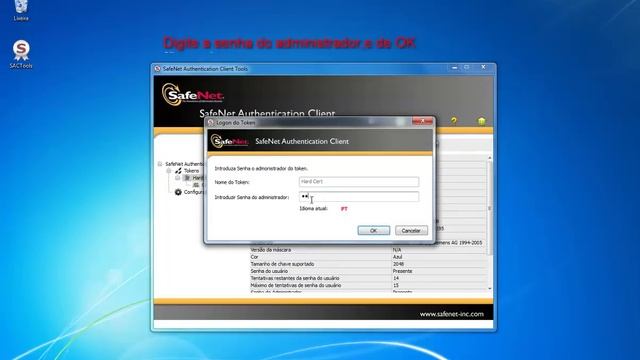Select the Tokens tree item
This screenshot has width=640, height=360.
tap(191, 171)
